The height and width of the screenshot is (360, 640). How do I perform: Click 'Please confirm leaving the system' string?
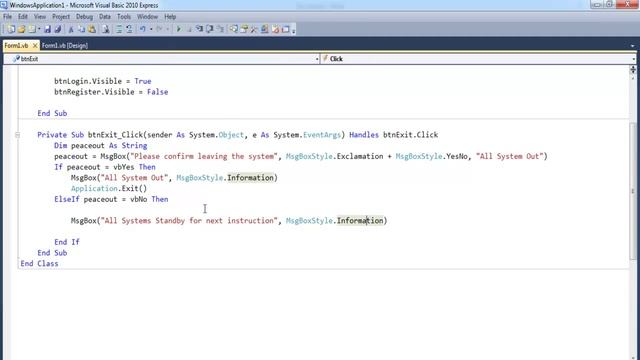[x=204, y=156]
